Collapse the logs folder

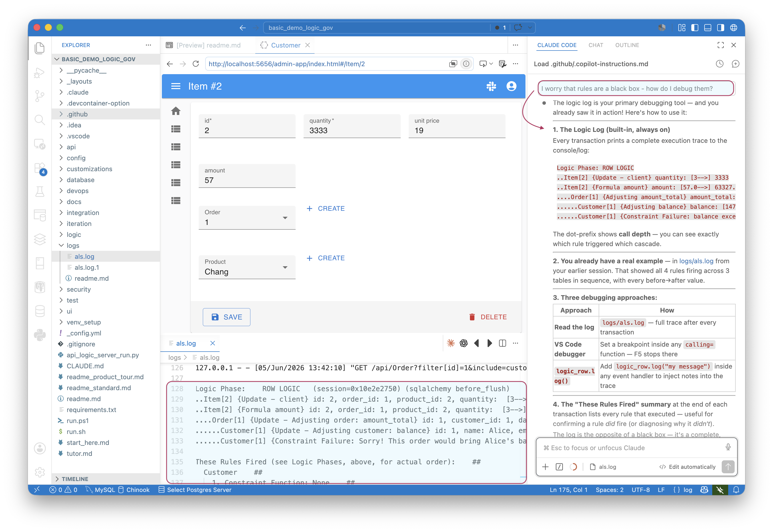[x=106, y=245]
